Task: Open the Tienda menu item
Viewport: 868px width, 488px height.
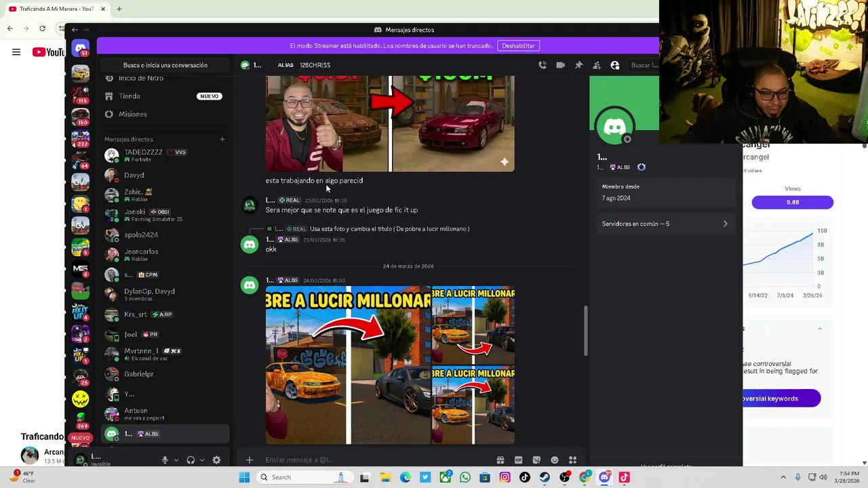Action: [x=165, y=96]
